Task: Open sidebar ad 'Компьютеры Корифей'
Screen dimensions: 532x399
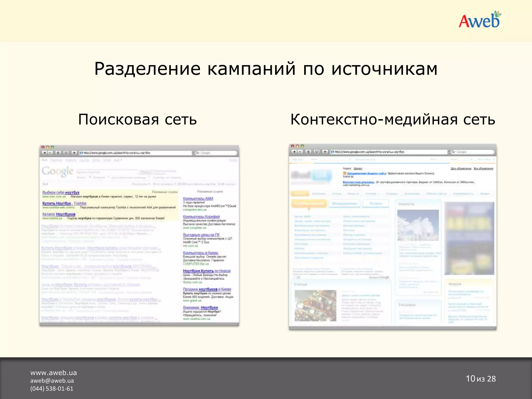Action: pyautogui.click(x=201, y=217)
